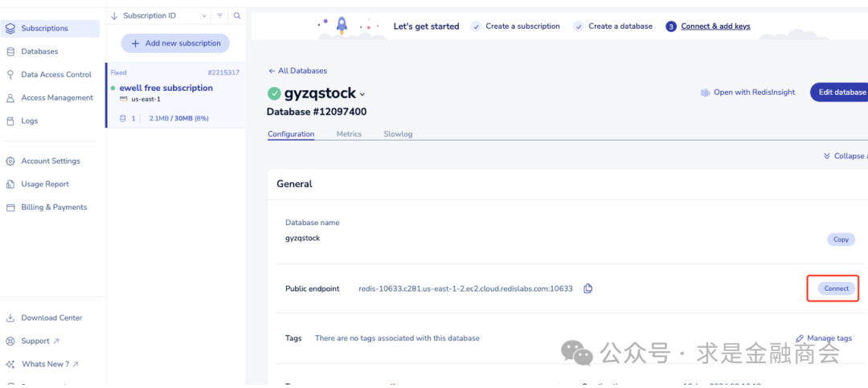The height and width of the screenshot is (388, 868).
Task: Click the rocket illustration icon
Action: click(342, 26)
